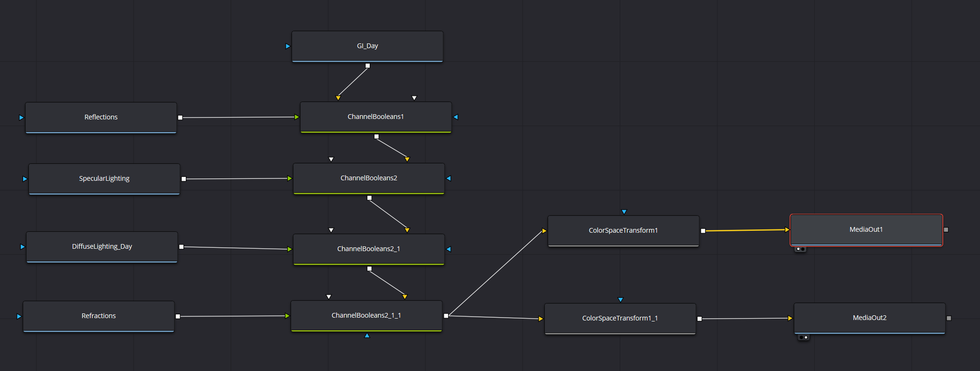Click ColorSpaceTransform1 blue mask input
The image size is (980, 371).
click(624, 212)
